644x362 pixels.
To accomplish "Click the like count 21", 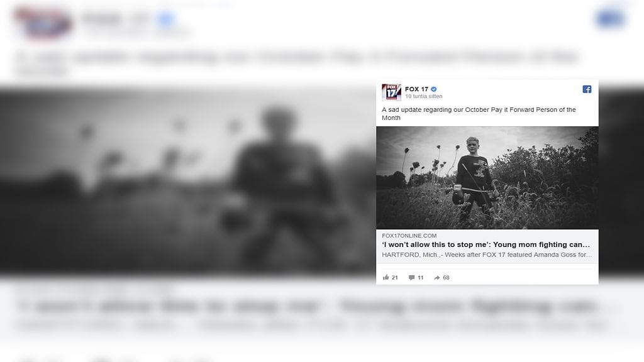I will [x=395, y=278].
